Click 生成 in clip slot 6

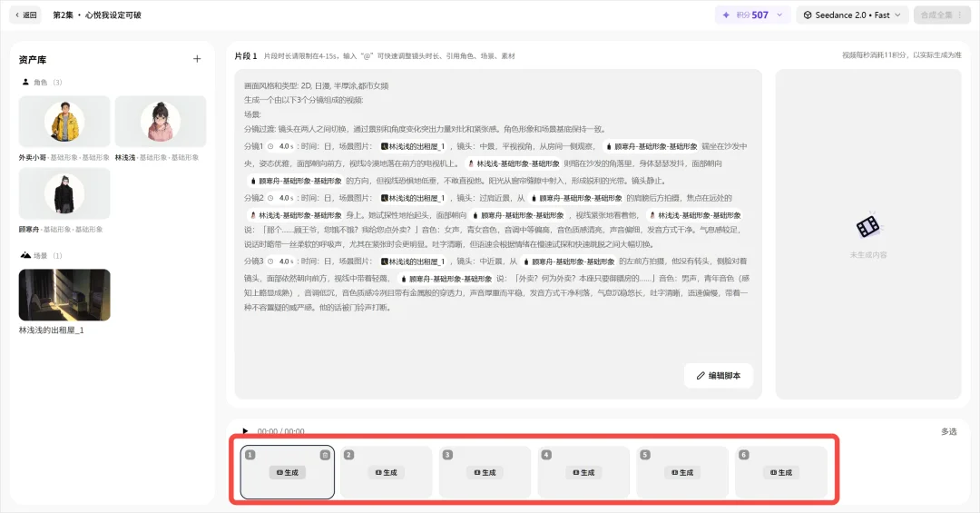tap(780, 472)
